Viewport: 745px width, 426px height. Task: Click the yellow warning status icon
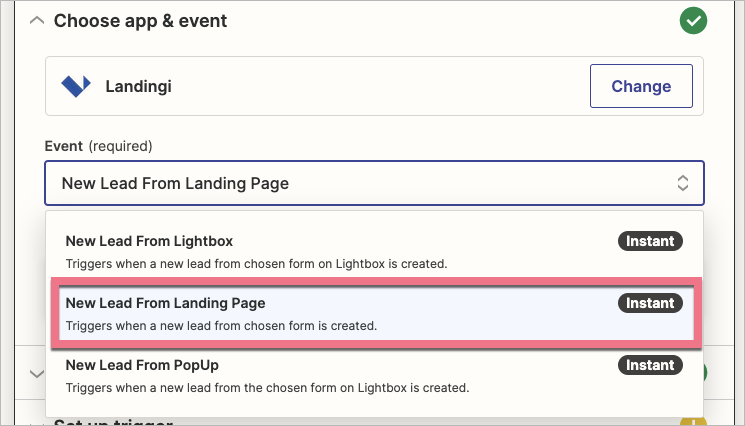click(693, 423)
